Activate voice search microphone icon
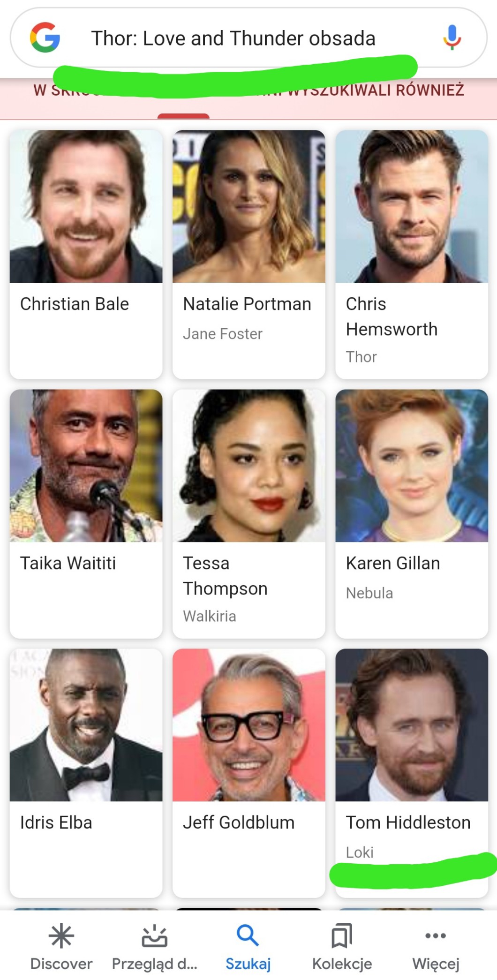This screenshot has width=497, height=980. click(452, 38)
